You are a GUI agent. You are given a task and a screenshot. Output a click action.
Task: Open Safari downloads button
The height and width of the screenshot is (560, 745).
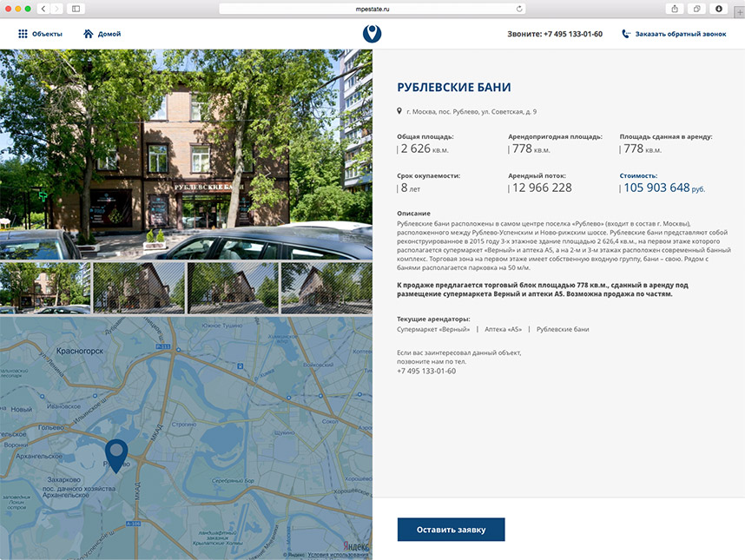(x=718, y=9)
